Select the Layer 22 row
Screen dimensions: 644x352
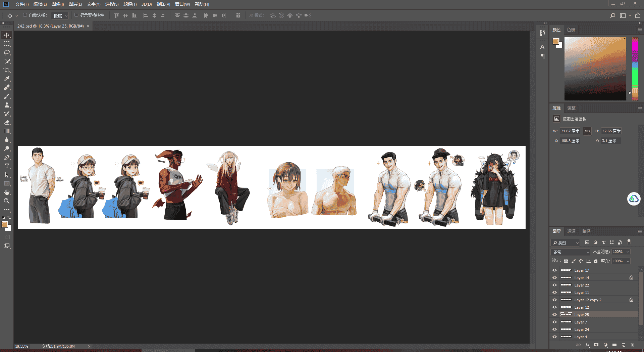594,285
